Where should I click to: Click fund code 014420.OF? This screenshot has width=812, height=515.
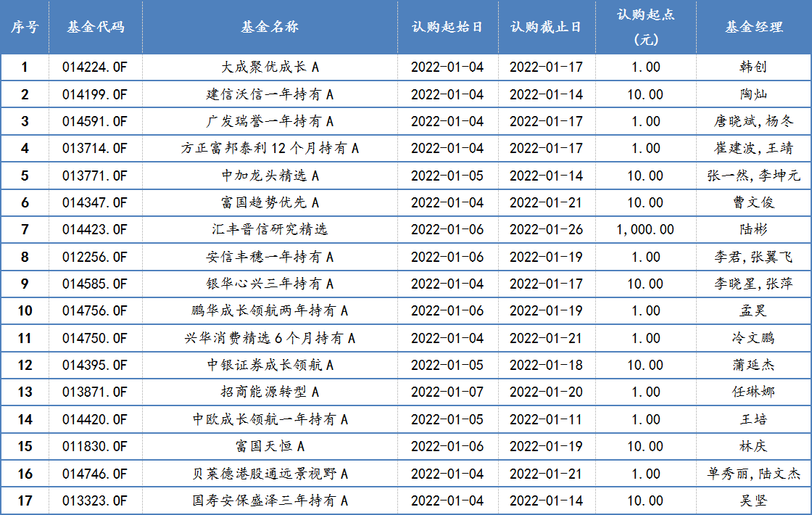(95, 420)
